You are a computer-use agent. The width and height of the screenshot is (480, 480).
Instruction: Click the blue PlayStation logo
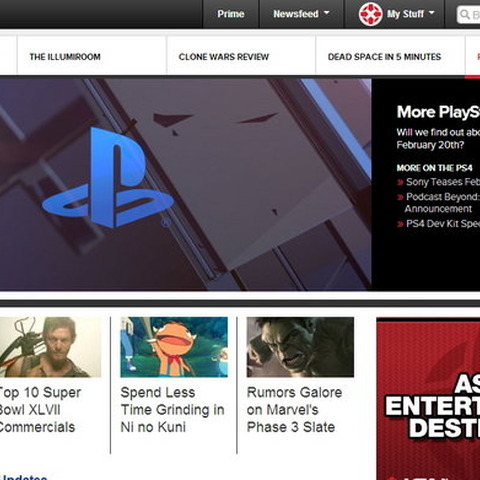click(108, 178)
